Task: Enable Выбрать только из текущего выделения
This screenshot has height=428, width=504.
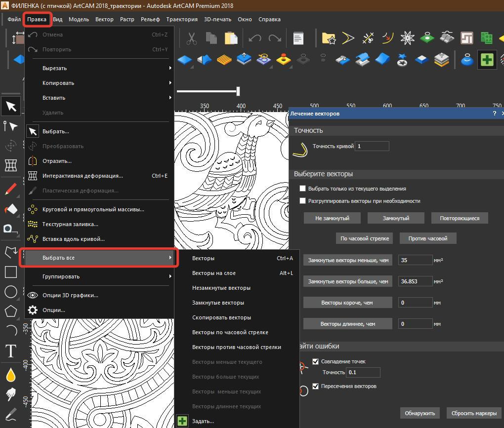Action: click(x=302, y=189)
